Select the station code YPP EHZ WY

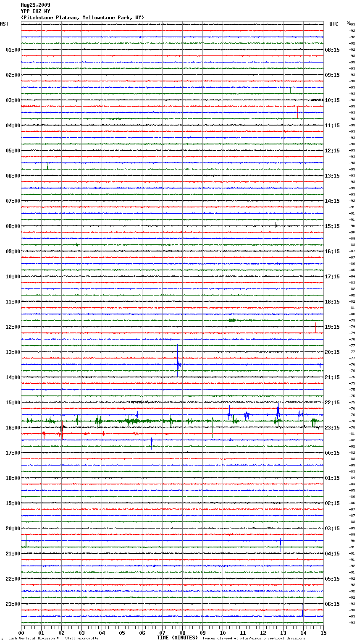(35, 11)
